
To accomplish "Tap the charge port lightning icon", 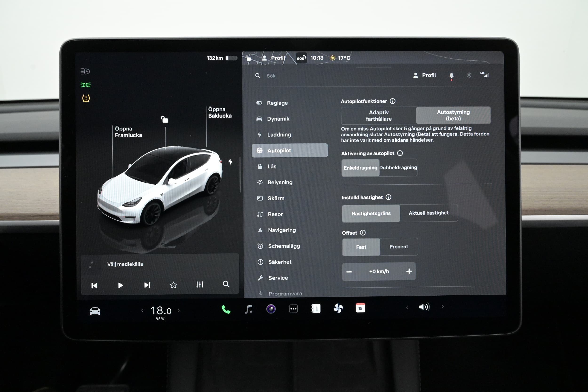I will pos(230,162).
